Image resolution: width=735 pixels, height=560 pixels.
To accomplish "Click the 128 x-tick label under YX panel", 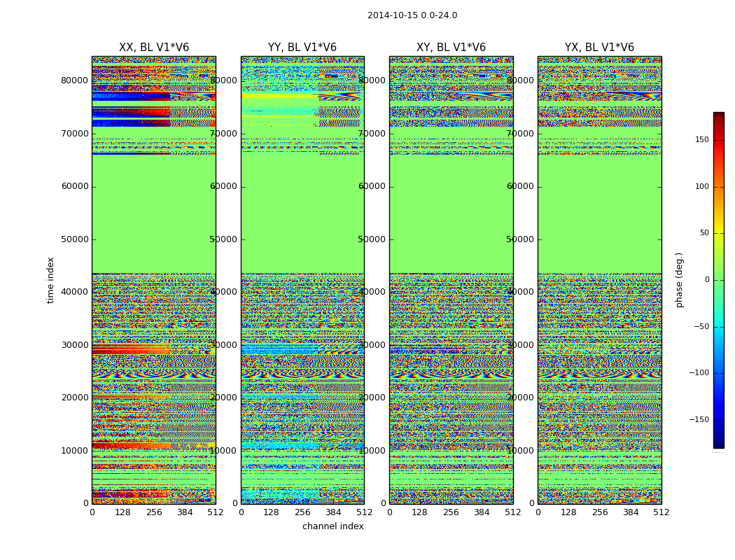I will click(x=568, y=512).
